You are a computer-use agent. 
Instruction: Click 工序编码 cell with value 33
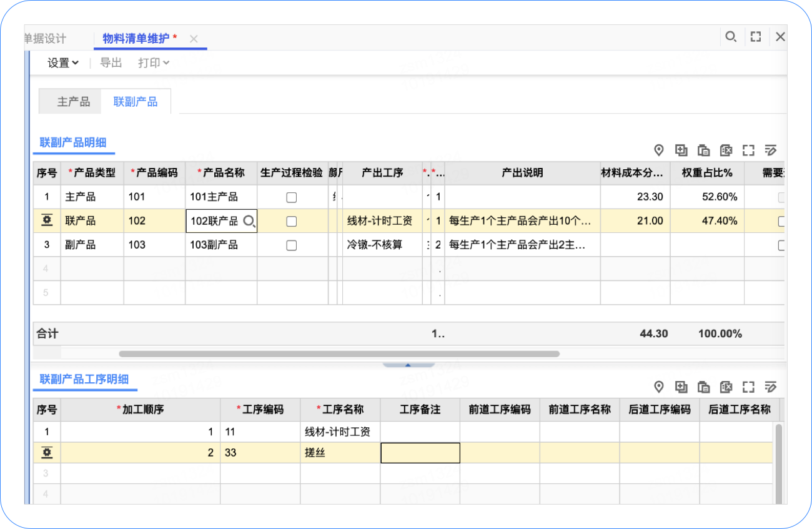(260, 453)
